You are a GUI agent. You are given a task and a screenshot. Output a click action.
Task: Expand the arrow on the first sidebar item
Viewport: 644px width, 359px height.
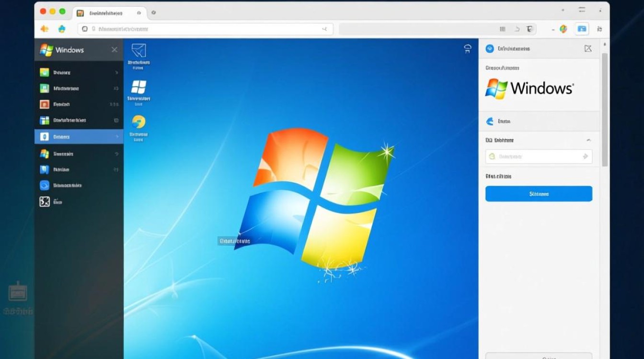point(116,73)
